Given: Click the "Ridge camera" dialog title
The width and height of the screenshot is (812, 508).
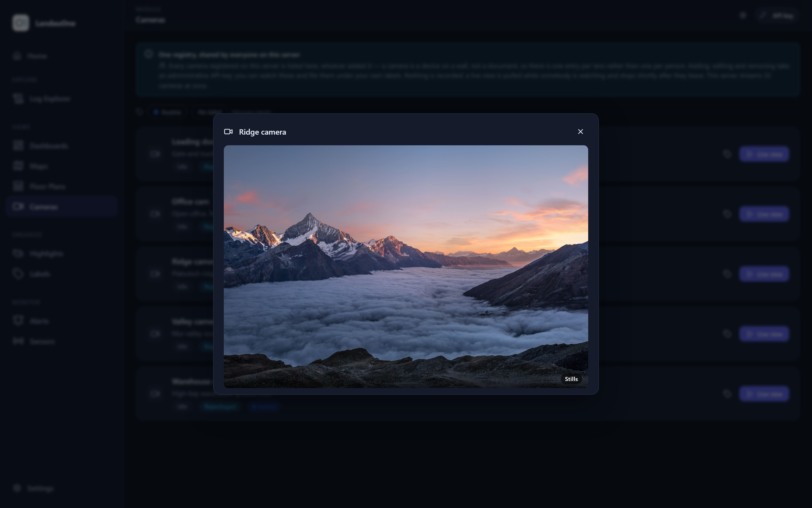Looking at the screenshot, I should [262, 132].
